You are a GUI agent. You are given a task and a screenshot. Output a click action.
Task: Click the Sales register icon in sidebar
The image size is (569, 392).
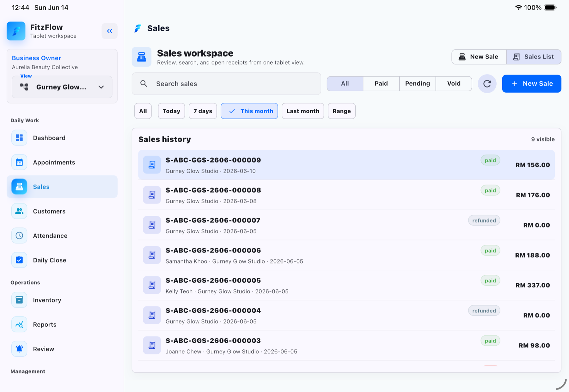click(x=19, y=187)
